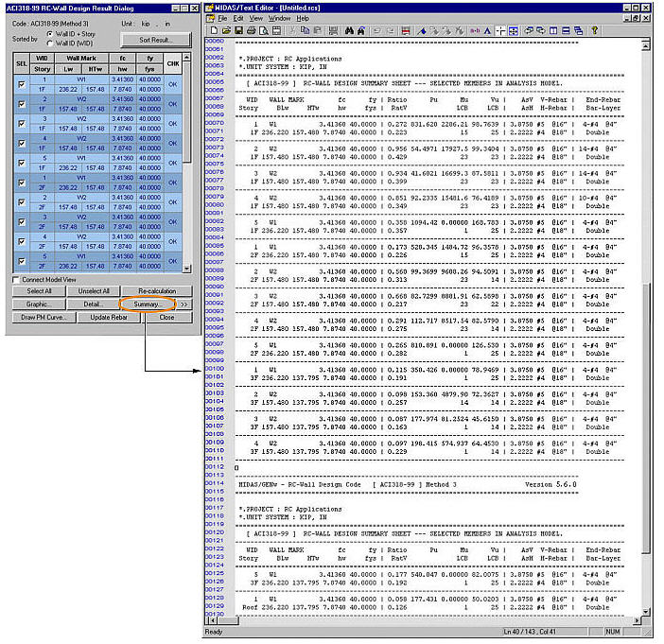Click text editor horizontal scrollbar left arrow
Viewport: 664px width, 644px height.
pos(213,620)
